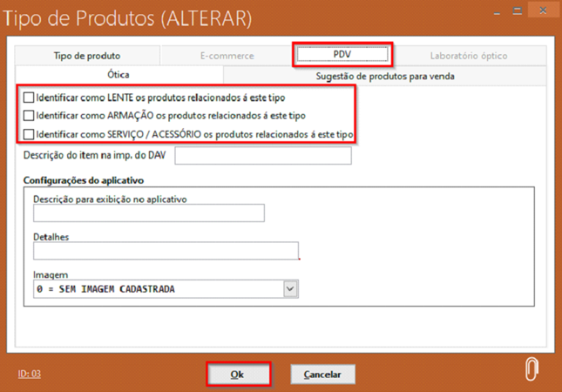Click the 'ID: 03' link
Viewport: 562px width, 392px height.
click(30, 374)
